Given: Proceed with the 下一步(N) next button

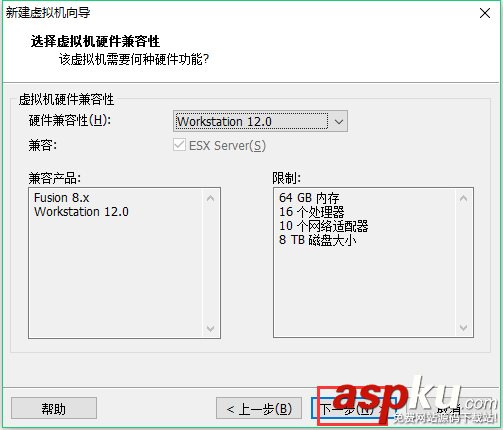Looking at the screenshot, I should (x=352, y=408).
